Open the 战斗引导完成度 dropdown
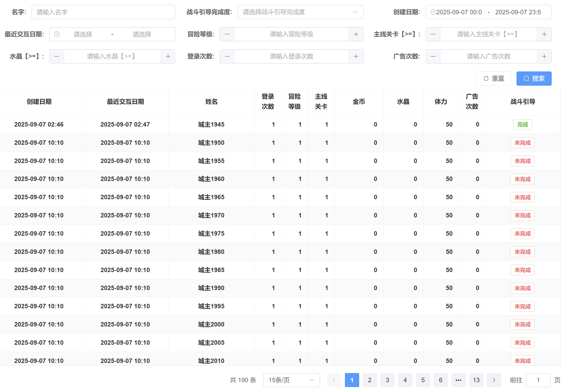Screen dimensions: 568x392 coord(300,12)
